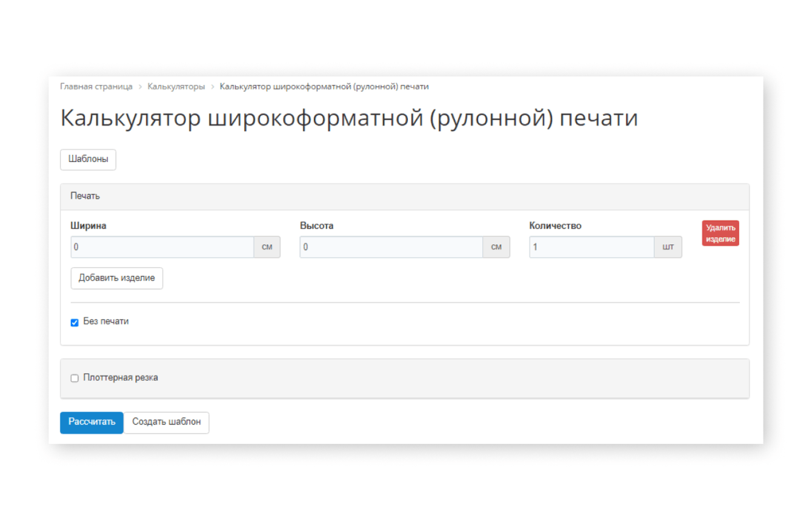Uncheck the Без печати checkbox
812x521 pixels.
(75, 323)
